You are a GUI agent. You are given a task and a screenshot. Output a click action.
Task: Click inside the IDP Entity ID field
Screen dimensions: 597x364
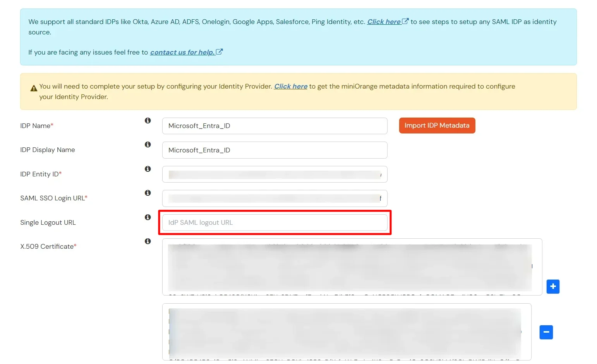click(274, 174)
